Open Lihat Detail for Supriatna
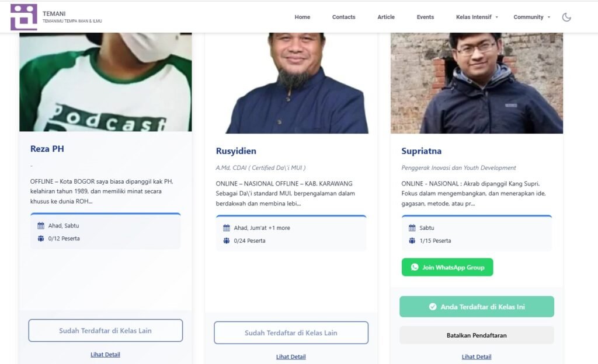598x364 pixels. tap(477, 357)
